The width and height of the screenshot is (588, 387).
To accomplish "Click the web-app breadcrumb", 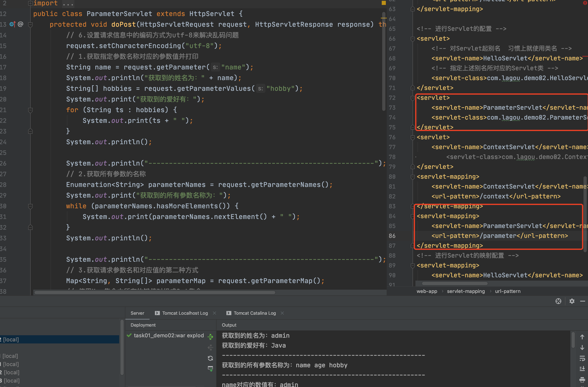I will click(x=427, y=291).
